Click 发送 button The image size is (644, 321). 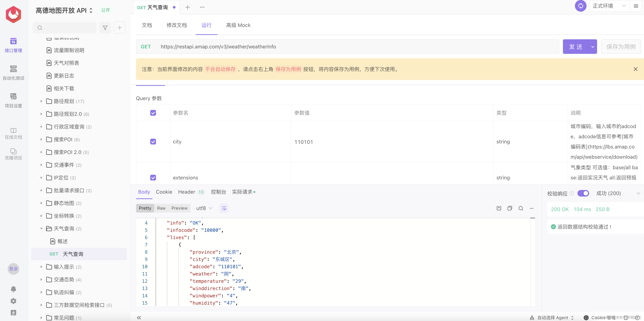point(575,47)
